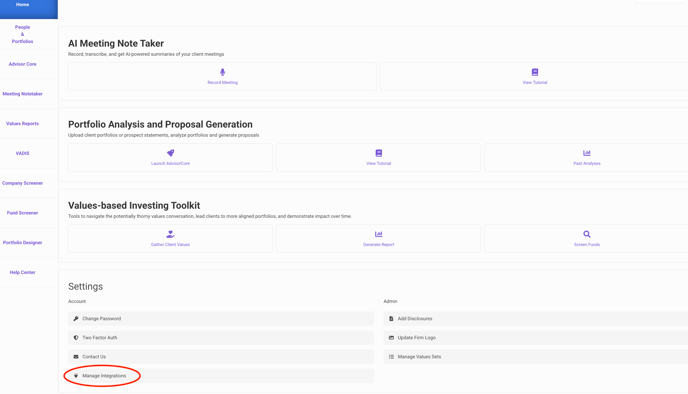Open Portfolio Analysis View Tutorial book icon
This screenshot has width=688, height=394.
click(x=379, y=153)
